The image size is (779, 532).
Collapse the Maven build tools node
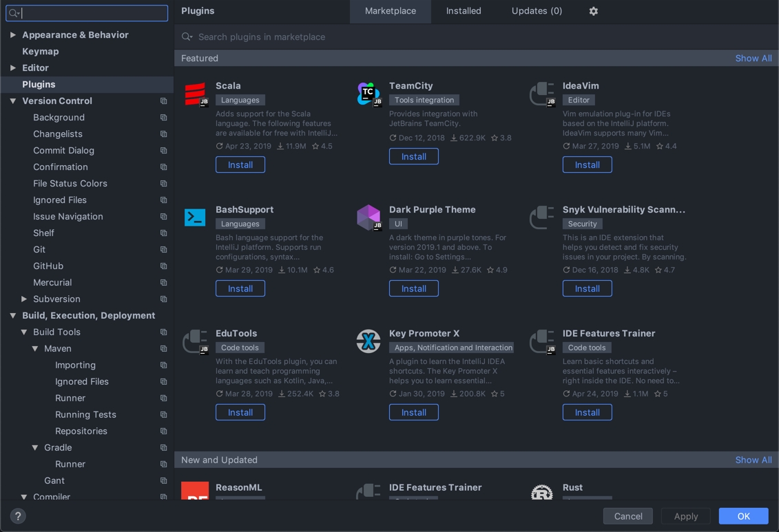[35, 349]
